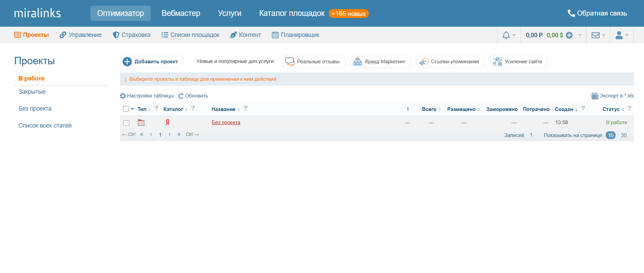Expand the dropdown arrow beside select-all checkbox

[x=132, y=109]
